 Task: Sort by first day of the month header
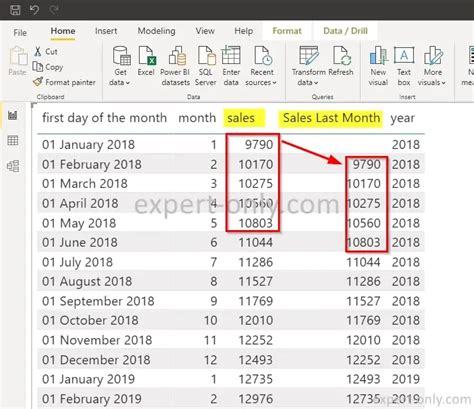(104, 118)
